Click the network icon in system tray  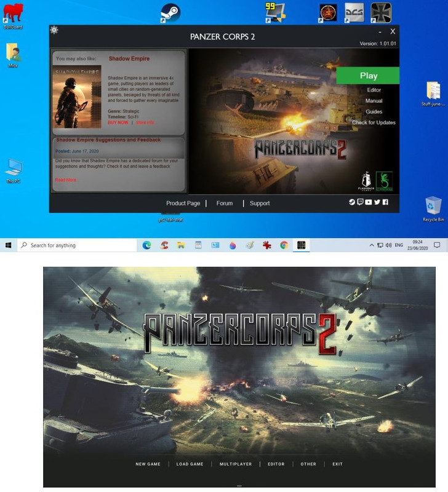(x=380, y=245)
